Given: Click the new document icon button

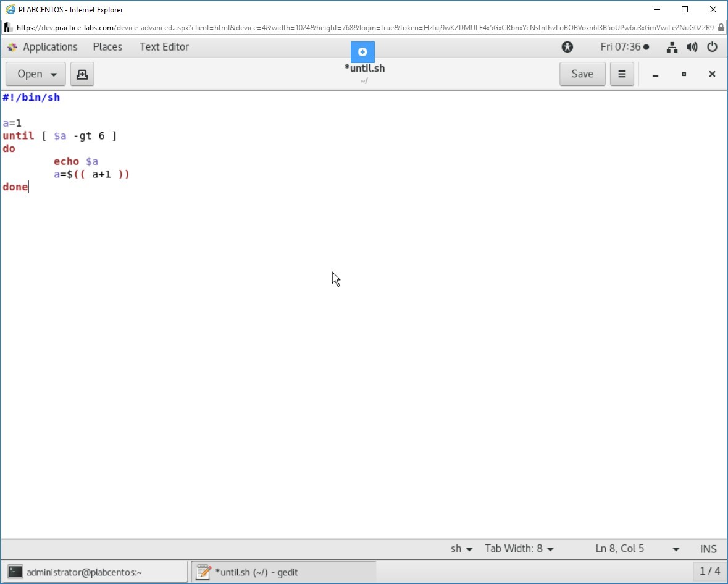Looking at the screenshot, I should 82,74.
